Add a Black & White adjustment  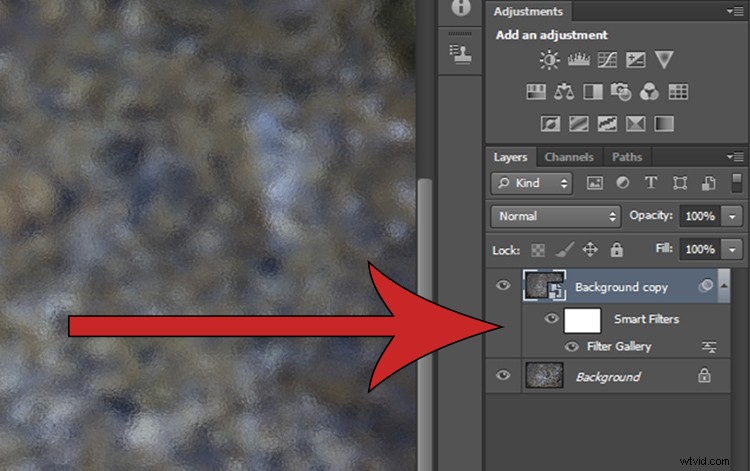coord(593,91)
